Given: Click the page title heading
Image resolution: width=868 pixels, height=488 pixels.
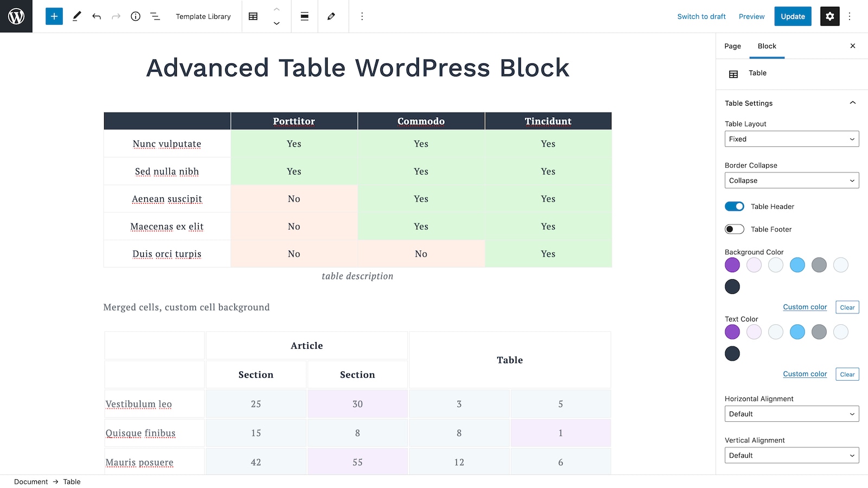Looking at the screenshot, I should [358, 68].
